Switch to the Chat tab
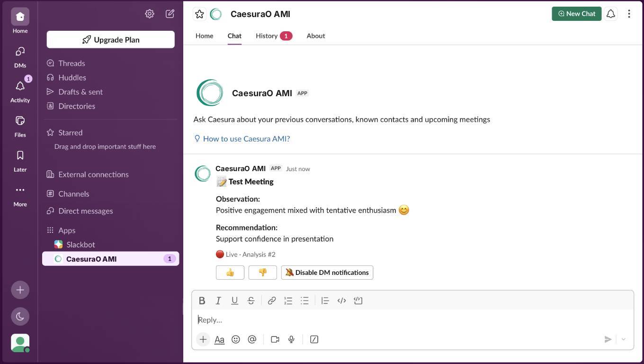The height and width of the screenshot is (364, 644). coord(234,36)
